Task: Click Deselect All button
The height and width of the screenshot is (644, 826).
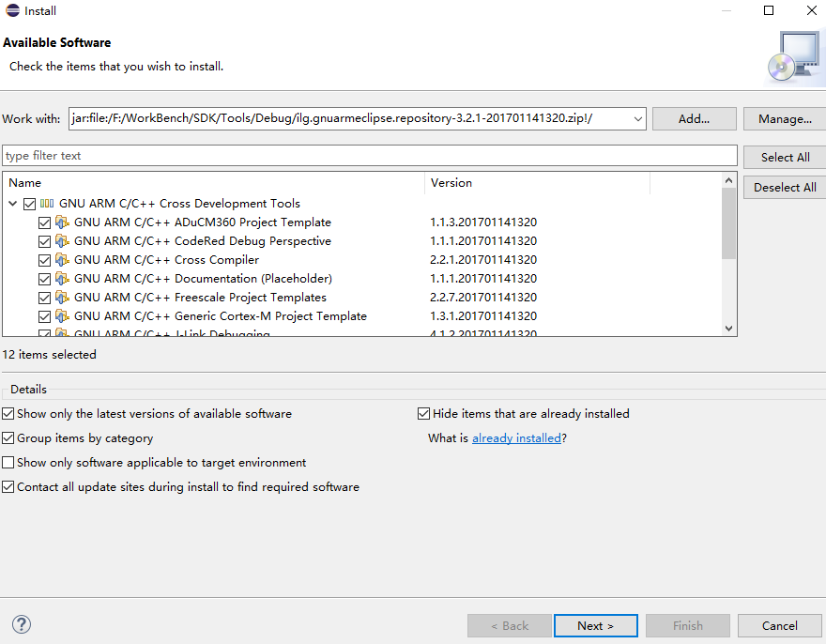Action: pyautogui.click(x=785, y=187)
